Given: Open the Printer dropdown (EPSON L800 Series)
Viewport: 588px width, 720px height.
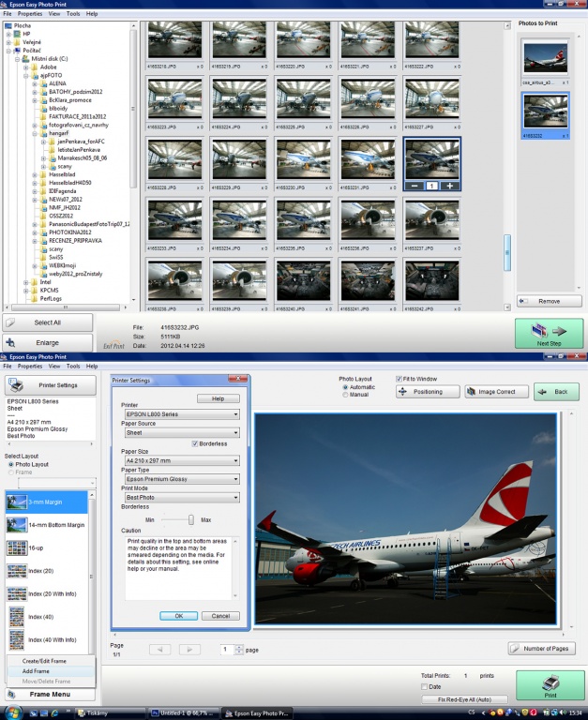Looking at the screenshot, I should tap(182, 414).
